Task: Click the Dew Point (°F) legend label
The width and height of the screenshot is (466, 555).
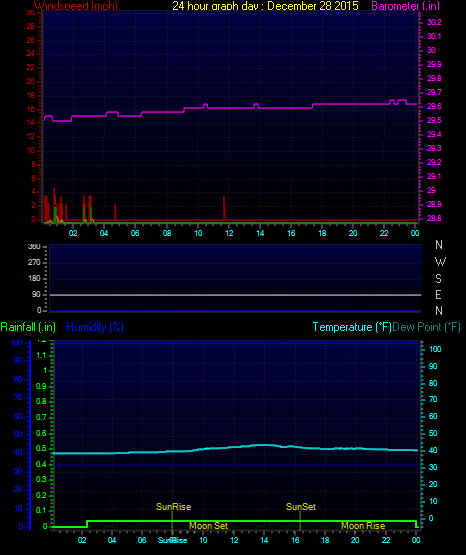Action: (x=426, y=327)
